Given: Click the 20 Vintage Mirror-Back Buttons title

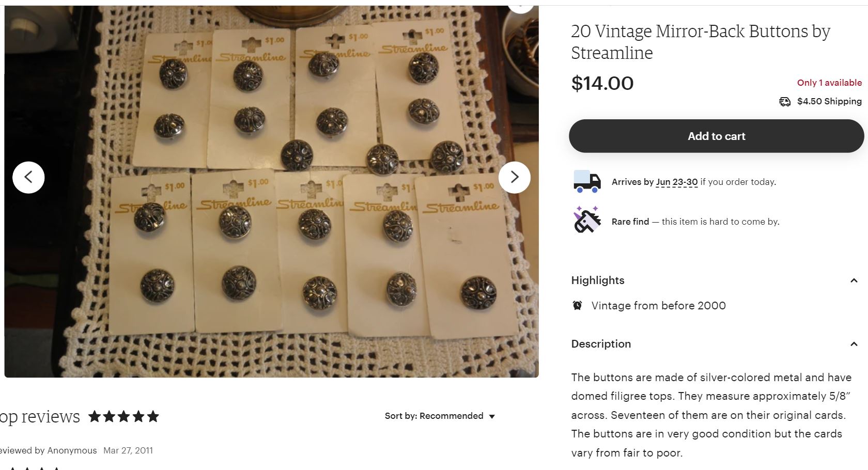Looking at the screenshot, I should click(700, 42).
